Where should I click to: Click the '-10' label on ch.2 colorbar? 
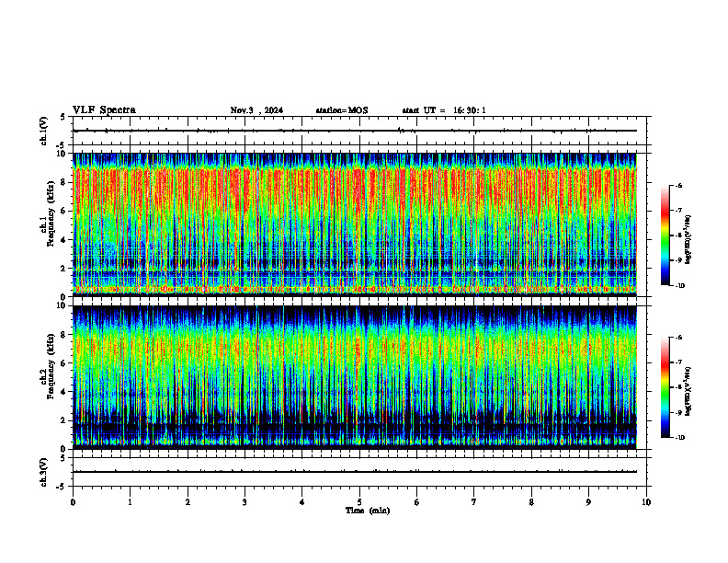click(679, 438)
